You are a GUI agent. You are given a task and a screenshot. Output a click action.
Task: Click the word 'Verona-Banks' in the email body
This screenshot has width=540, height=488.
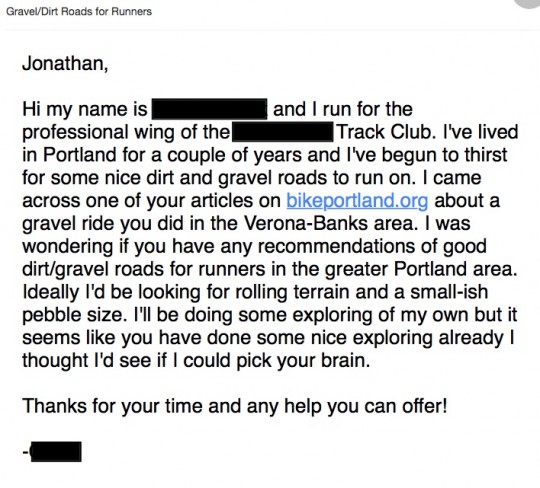point(306,224)
